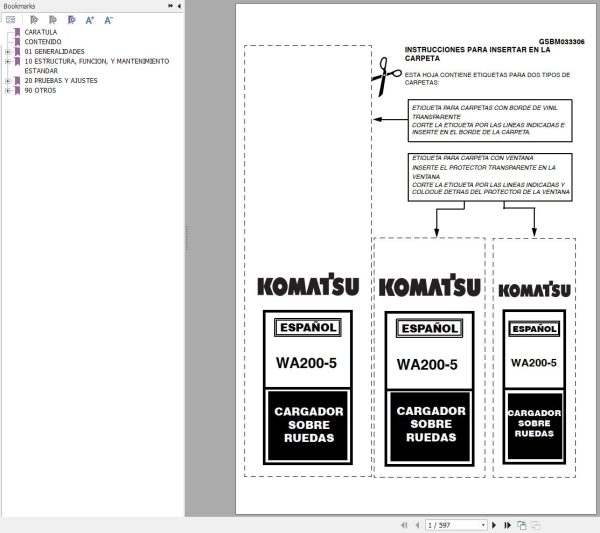Screen dimensions: 600x533
Task: Click the ESPAÑOL label on leftmost tag
Action: click(x=308, y=328)
